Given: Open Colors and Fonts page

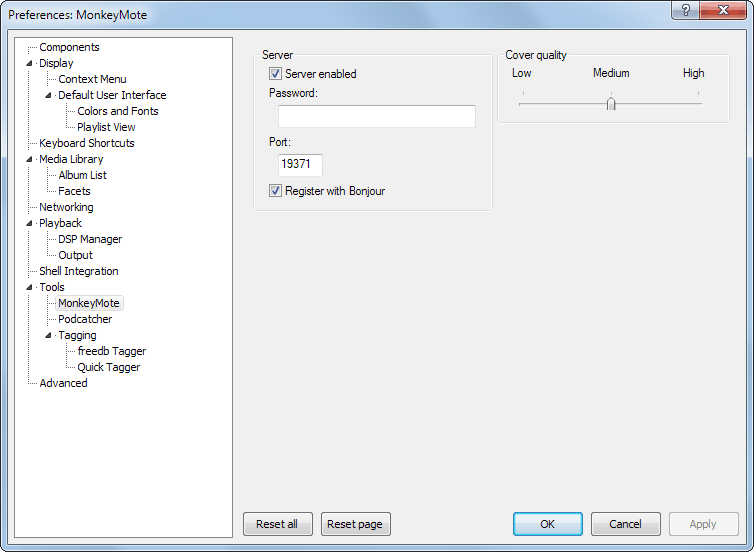Looking at the screenshot, I should pos(118,111).
